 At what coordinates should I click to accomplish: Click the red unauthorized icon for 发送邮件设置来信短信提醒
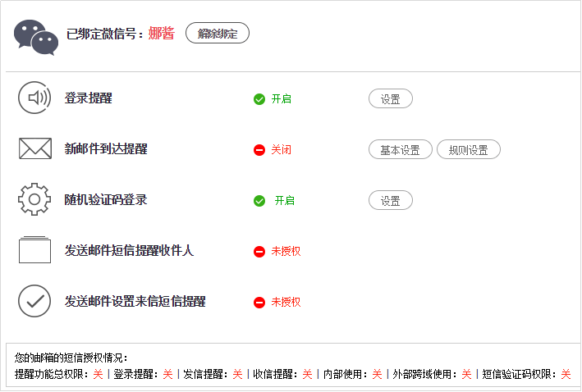[x=259, y=303]
